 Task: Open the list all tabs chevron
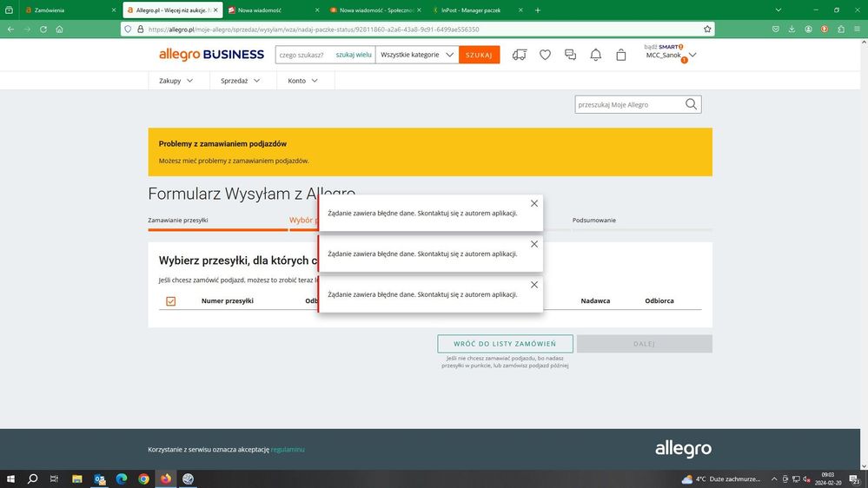779,10
